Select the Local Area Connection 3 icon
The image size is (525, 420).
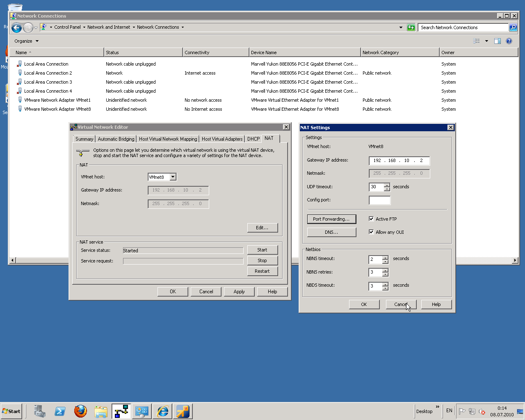pyautogui.click(x=19, y=82)
